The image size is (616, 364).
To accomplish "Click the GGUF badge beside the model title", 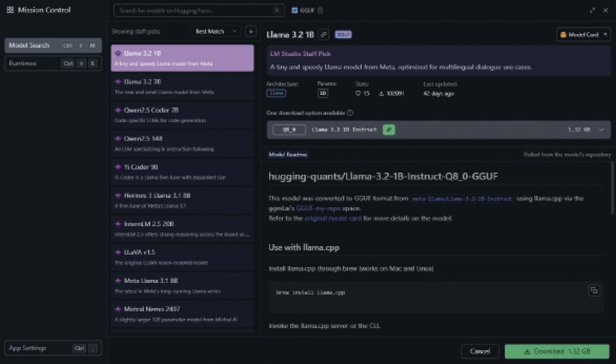I will tap(343, 35).
